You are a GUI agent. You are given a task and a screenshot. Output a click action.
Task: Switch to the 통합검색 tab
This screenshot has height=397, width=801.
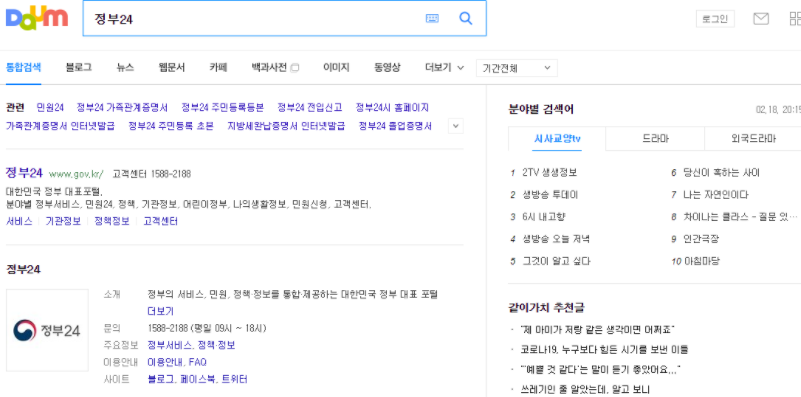(23, 67)
